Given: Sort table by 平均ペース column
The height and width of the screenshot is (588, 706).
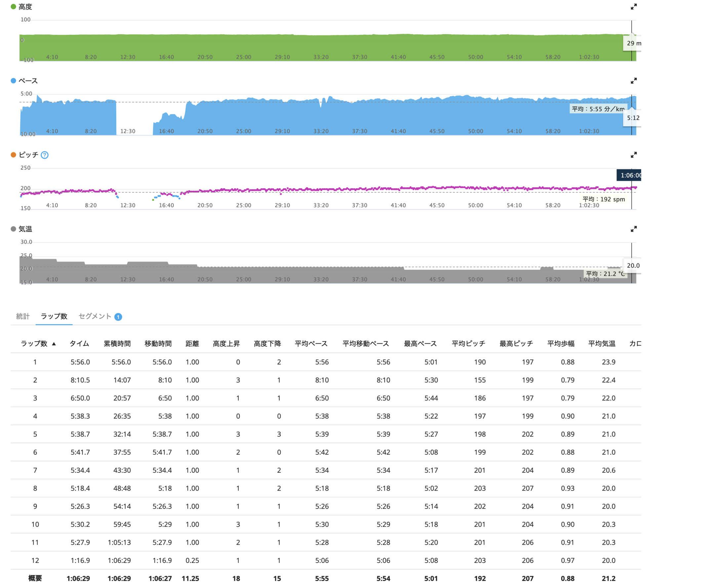Looking at the screenshot, I should [x=311, y=344].
